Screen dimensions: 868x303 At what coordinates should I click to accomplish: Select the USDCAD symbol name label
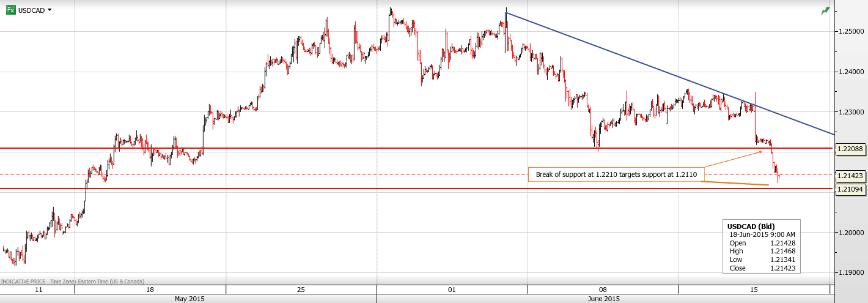32,10
